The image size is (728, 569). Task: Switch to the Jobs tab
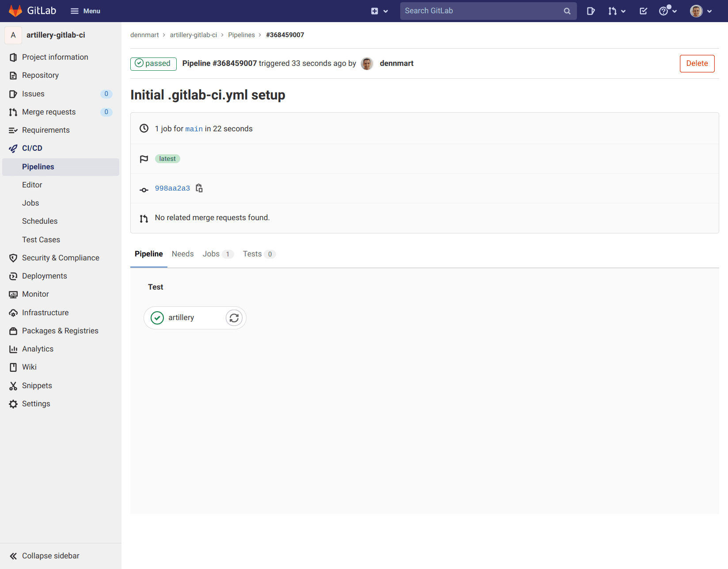[211, 254]
